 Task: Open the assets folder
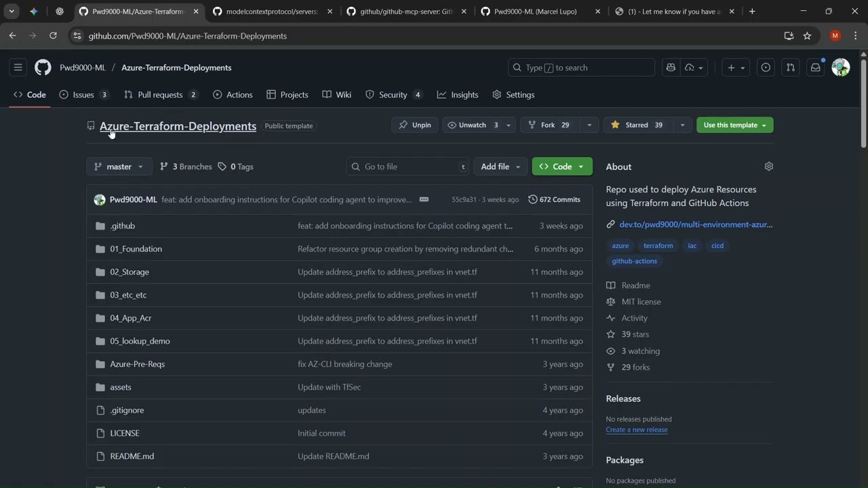pos(121,387)
